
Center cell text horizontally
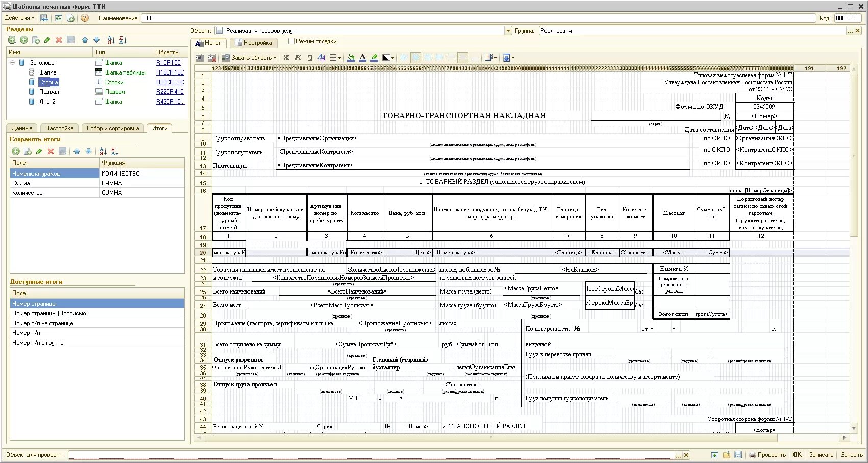416,58
